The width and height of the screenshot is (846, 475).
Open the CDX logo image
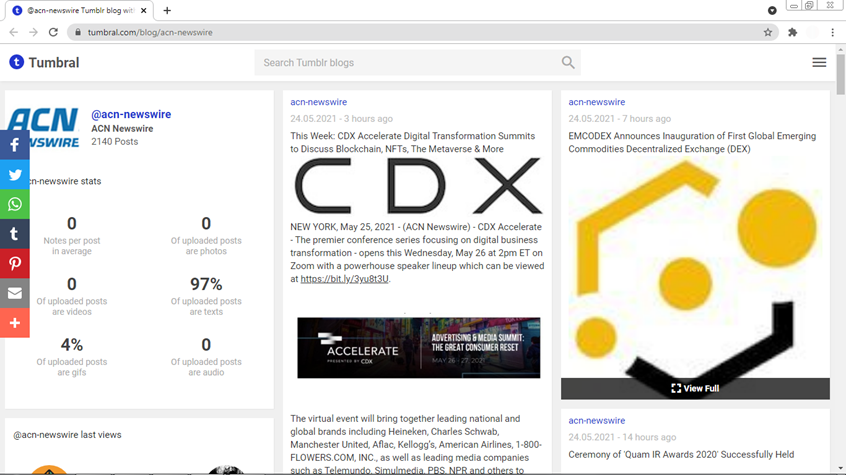click(x=418, y=186)
